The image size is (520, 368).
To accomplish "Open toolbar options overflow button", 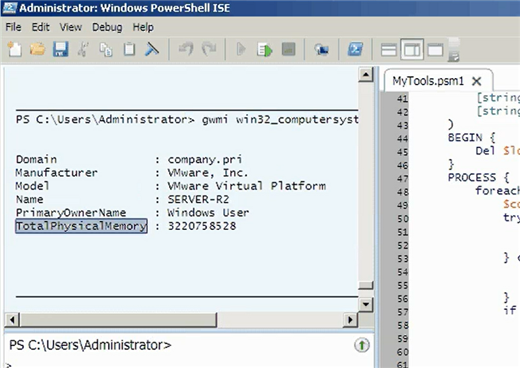I will coord(454,50).
